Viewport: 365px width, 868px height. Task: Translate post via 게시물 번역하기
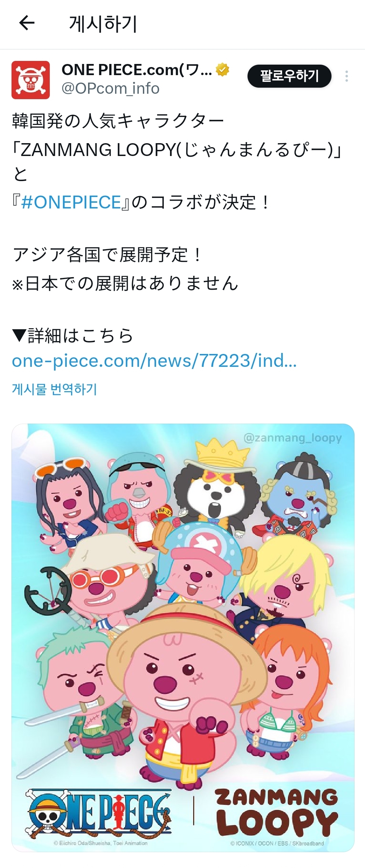point(55,389)
